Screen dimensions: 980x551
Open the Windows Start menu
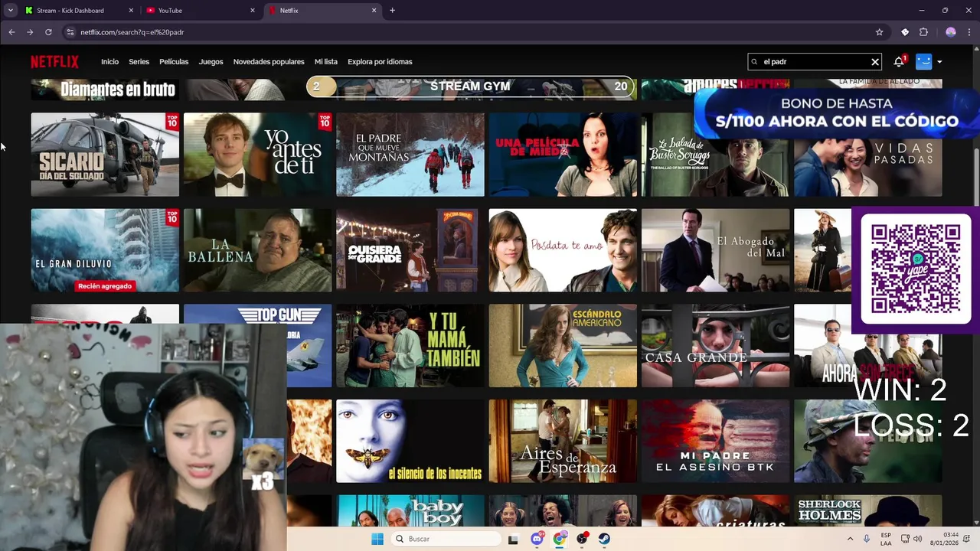[377, 539]
